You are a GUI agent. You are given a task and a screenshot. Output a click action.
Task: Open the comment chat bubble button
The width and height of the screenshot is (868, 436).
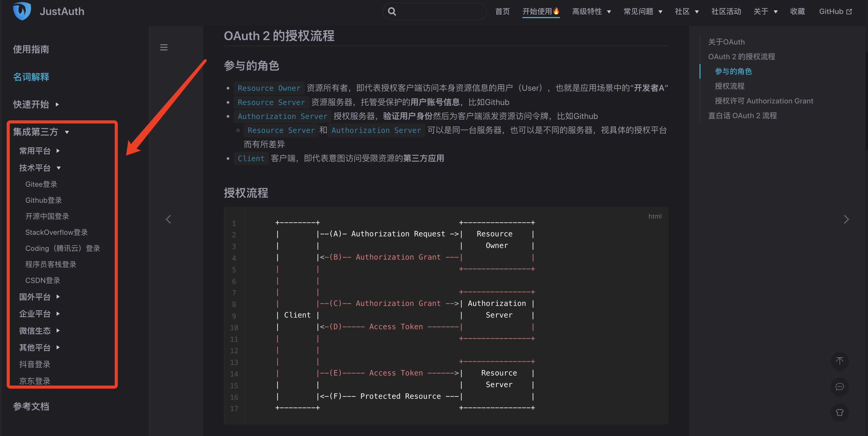[839, 387]
